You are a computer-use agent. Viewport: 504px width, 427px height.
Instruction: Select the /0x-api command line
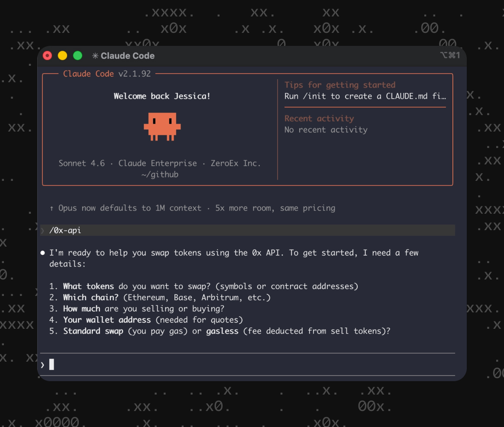tap(248, 230)
